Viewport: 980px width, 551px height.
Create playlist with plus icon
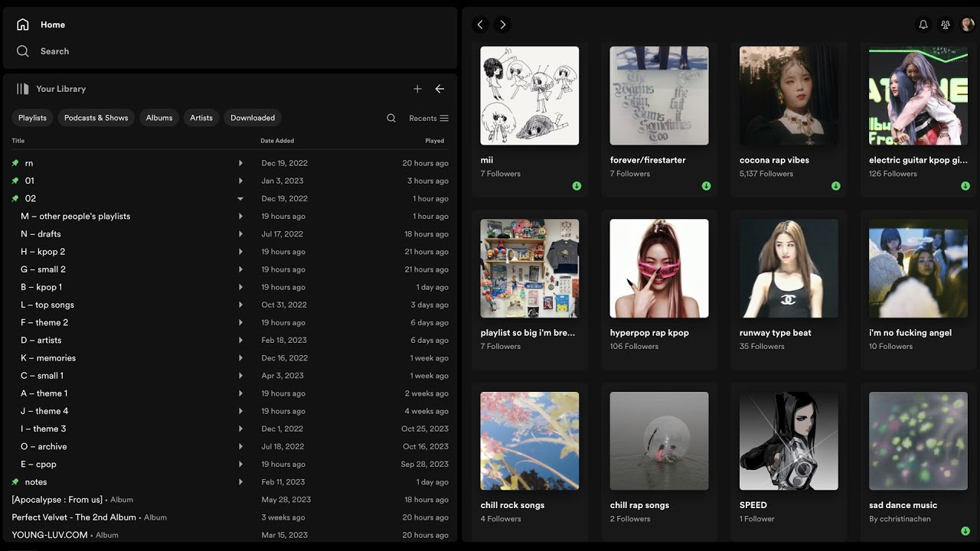click(417, 89)
